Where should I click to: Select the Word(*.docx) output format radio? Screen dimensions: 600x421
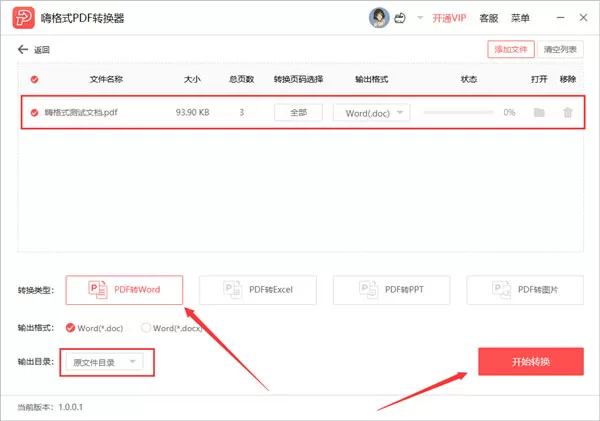tap(146, 328)
